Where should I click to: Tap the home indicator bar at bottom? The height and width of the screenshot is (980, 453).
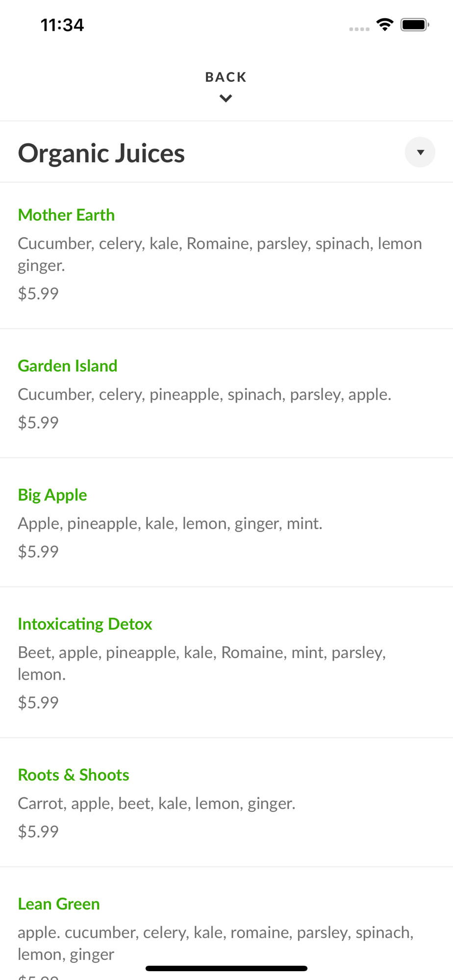[226, 968]
